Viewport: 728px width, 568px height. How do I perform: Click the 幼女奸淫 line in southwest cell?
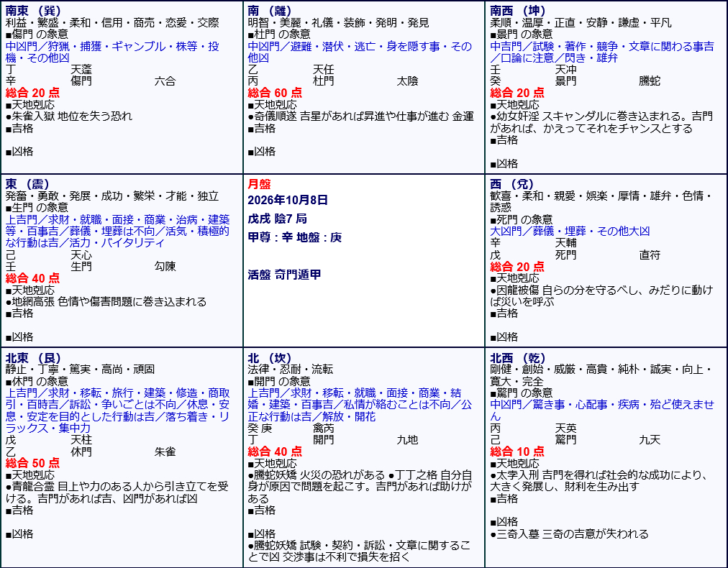[601, 122]
